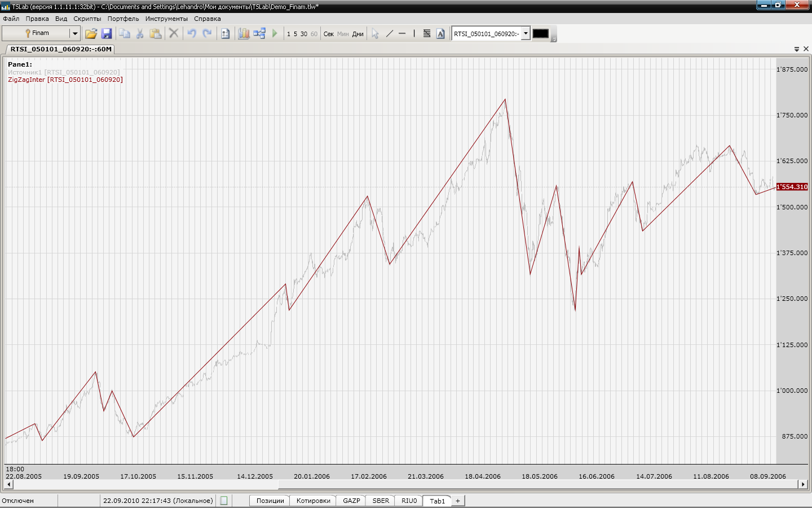
Task: Choose Сек time unit
Action: pos(329,34)
